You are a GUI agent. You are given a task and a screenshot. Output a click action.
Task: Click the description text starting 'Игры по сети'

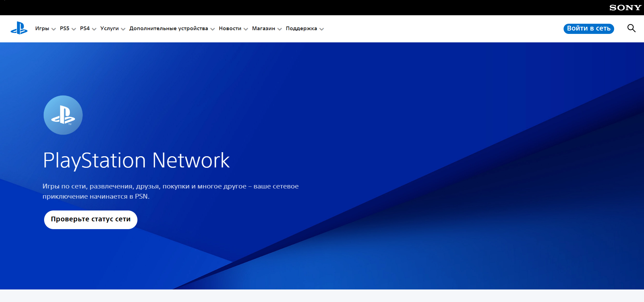[171, 191]
